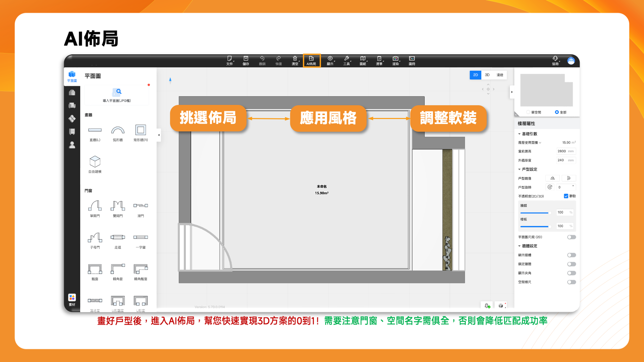Image resolution: width=644 pixels, height=362 pixels.
Task: Switch to the 3D view tab
Action: pos(487,75)
